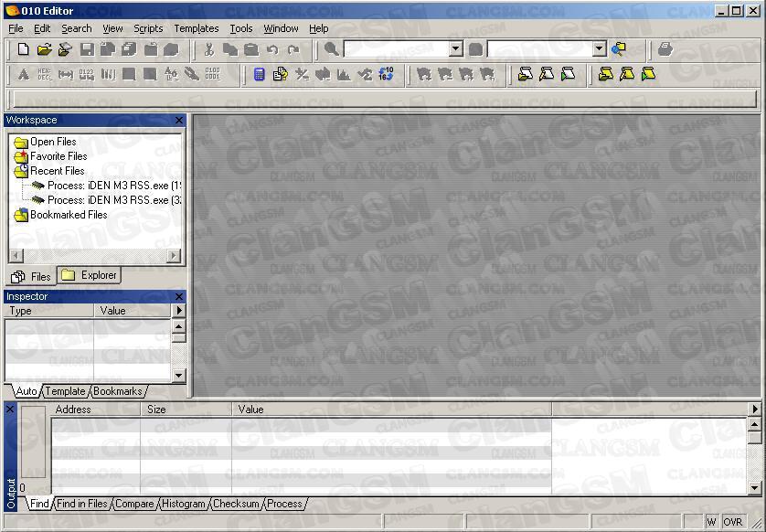The image size is (766, 532).
Task: Toggle the OVR overwrite mode indicator
Action: click(733, 522)
